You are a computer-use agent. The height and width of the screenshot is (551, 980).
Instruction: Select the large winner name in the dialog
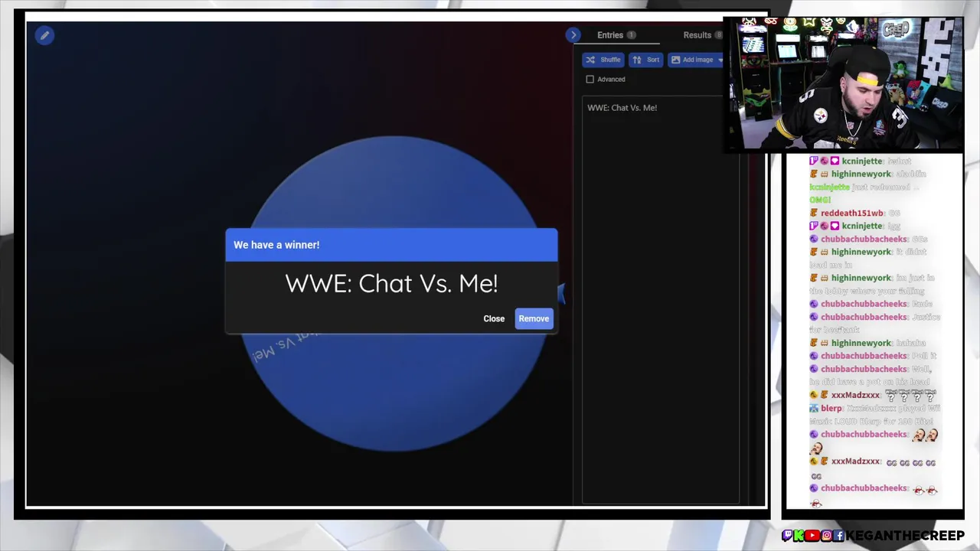[391, 284]
